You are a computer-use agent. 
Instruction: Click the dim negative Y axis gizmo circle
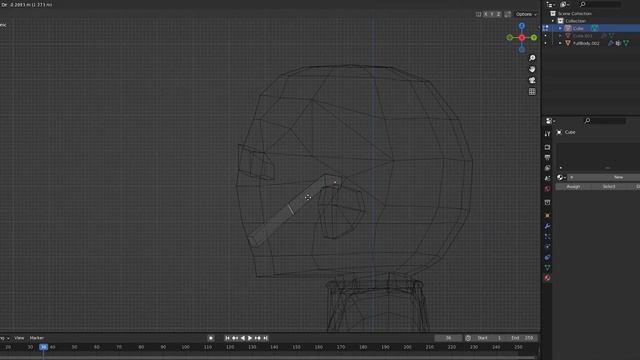(x=510, y=38)
